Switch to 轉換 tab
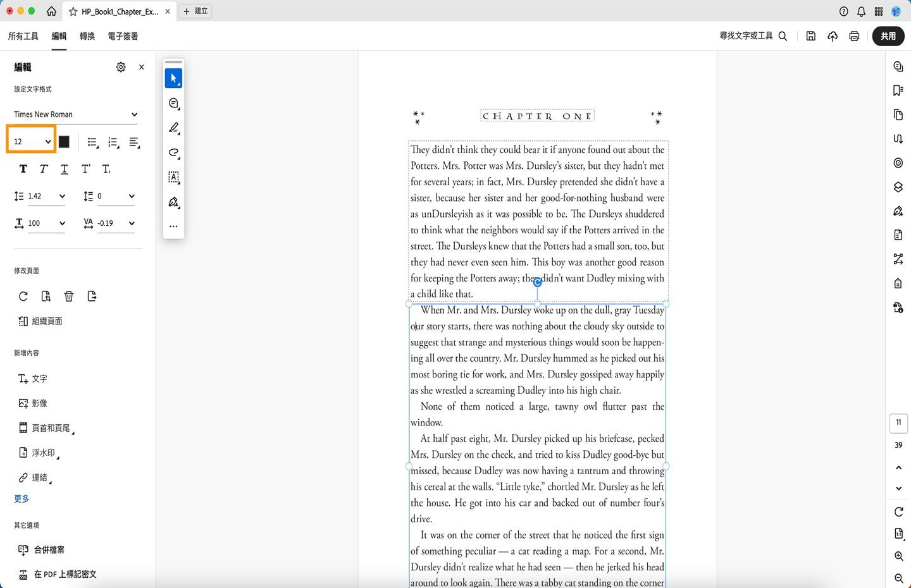The image size is (911, 588). coord(87,36)
